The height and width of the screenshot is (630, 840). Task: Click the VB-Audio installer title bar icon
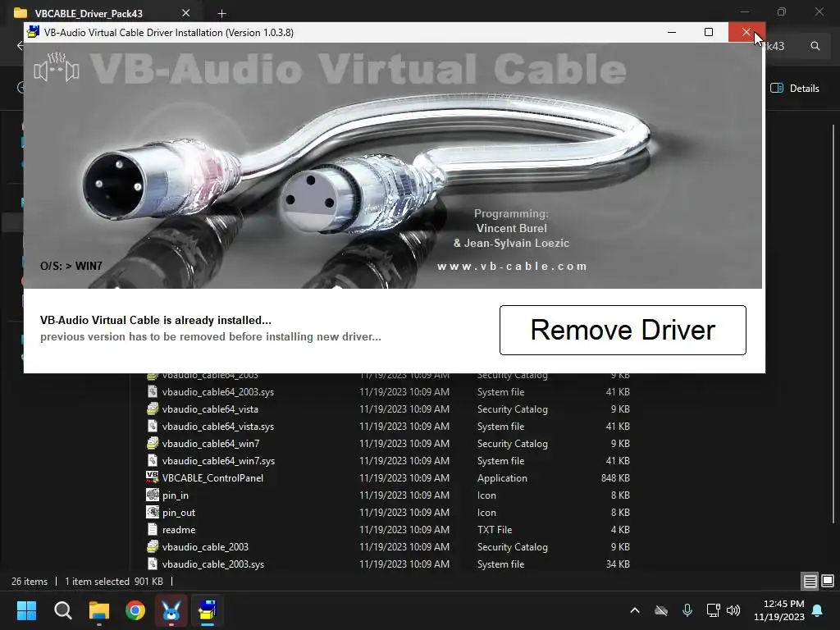(33, 32)
